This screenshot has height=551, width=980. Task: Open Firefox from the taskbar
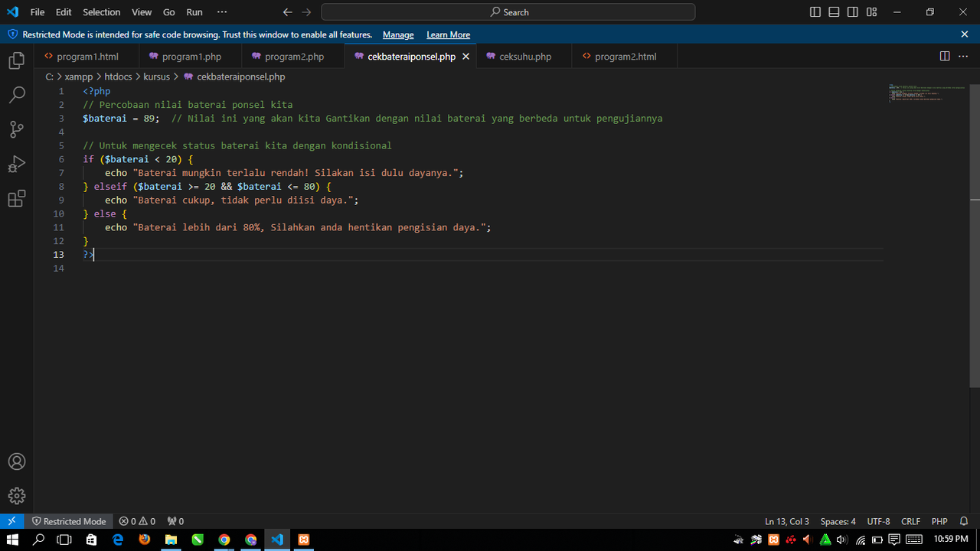[145, 540]
